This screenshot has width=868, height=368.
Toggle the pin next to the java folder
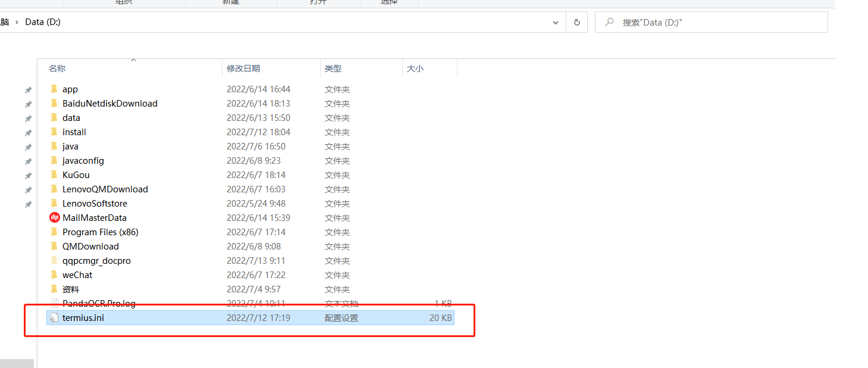coord(28,146)
